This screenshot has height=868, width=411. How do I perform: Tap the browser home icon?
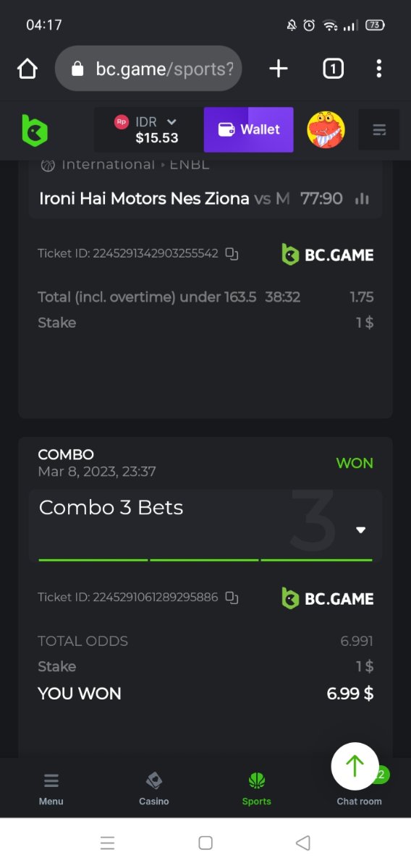pyautogui.click(x=27, y=69)
